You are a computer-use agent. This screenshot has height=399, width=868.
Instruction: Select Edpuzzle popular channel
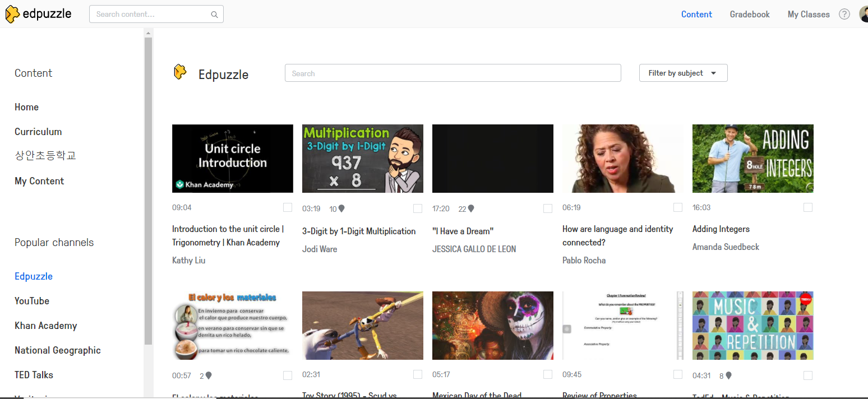[x=34, y=276]
